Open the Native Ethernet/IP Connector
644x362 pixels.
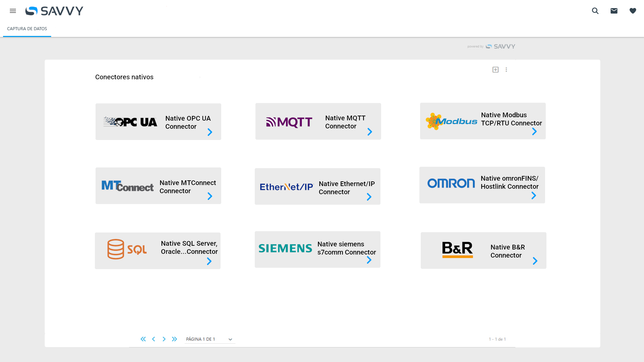369,197
